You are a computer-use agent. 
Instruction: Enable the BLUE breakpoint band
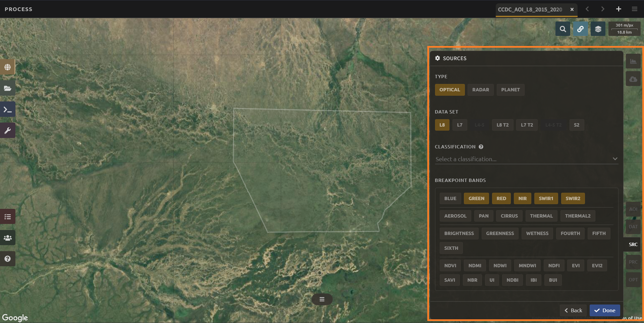[x=450, y=198]
